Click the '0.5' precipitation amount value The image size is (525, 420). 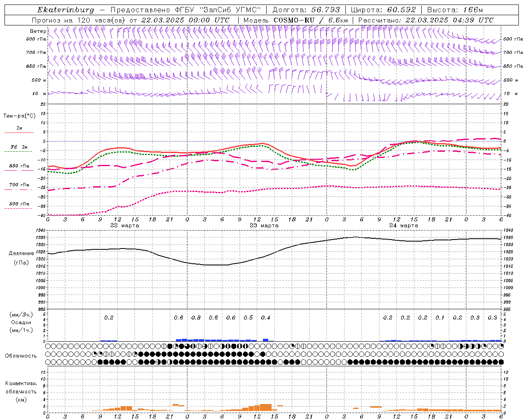[x=248, y=318]
